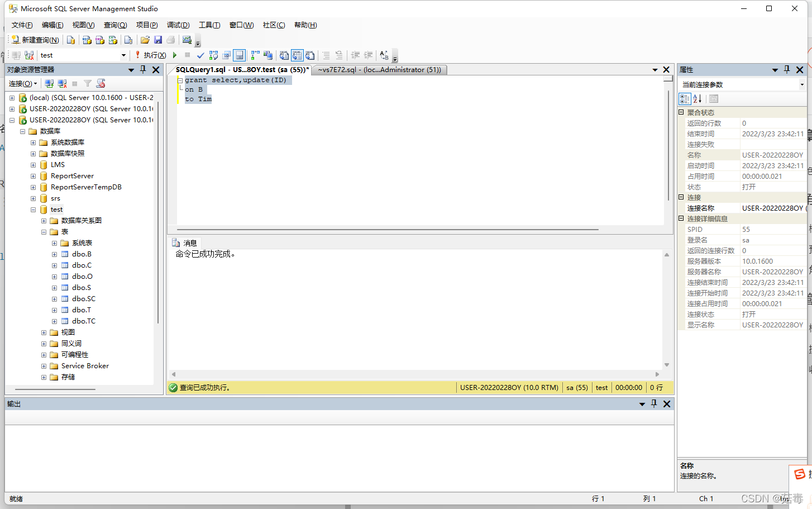This screenshot has width=812, height=509.
Task: Specify values for template parameters icon
Action: [384, 55]
